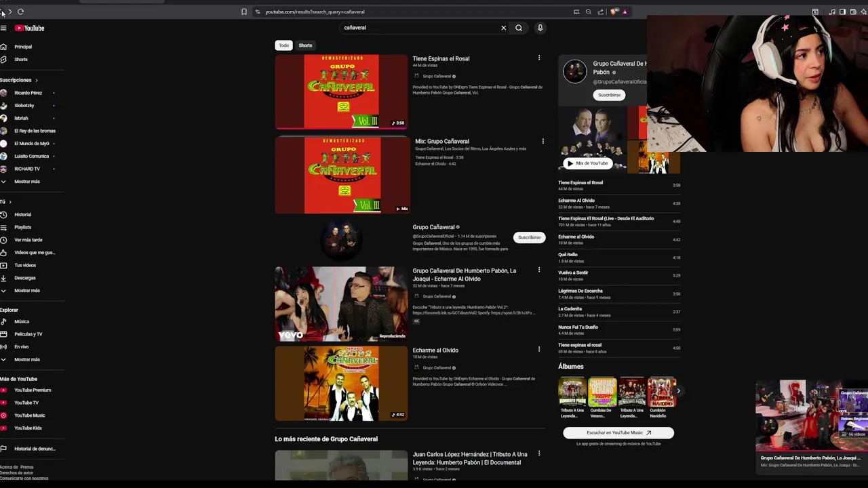
Task: Play La Cadenita from song list
Action: tap(618, 312)
